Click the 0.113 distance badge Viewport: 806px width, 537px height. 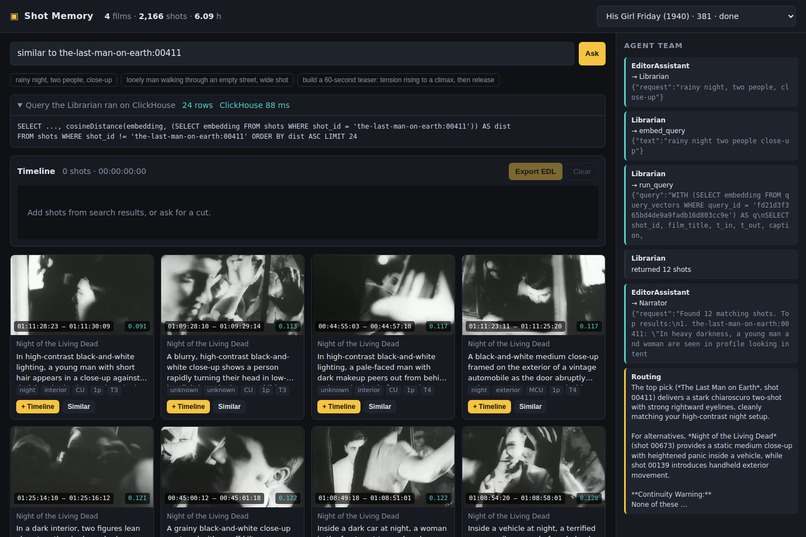(288, 326)
